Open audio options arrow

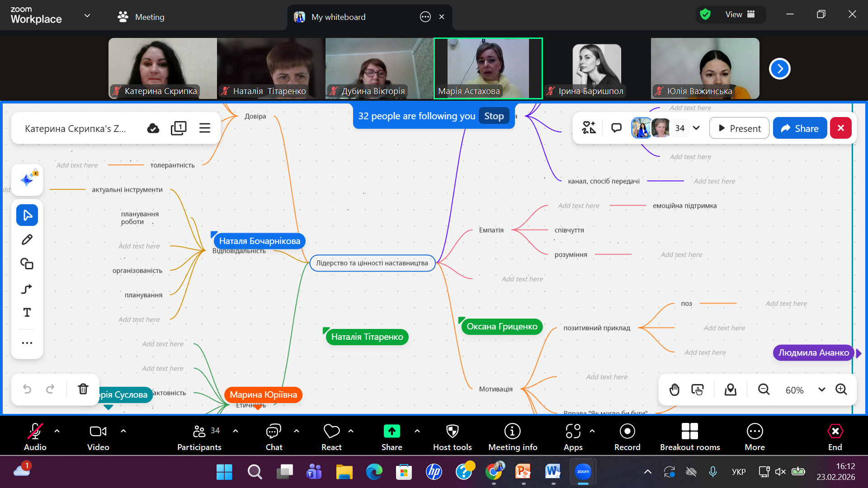[x=57, y=431]
